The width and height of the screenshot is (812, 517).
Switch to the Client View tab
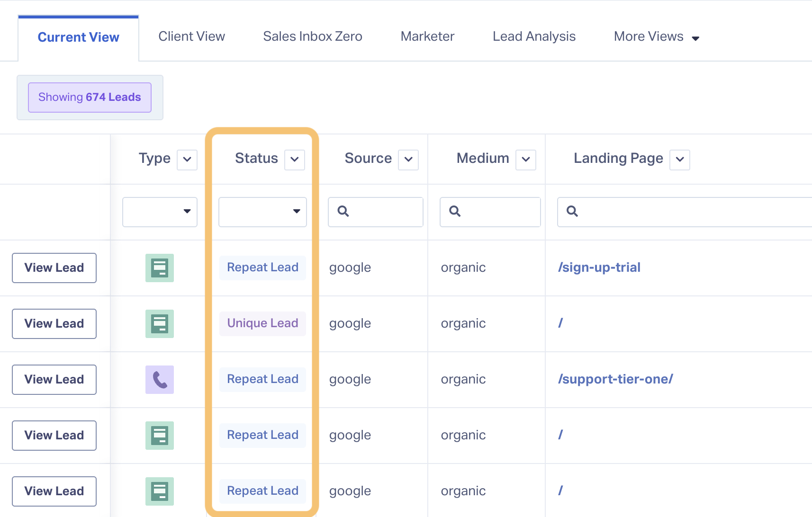coord(192,36)
